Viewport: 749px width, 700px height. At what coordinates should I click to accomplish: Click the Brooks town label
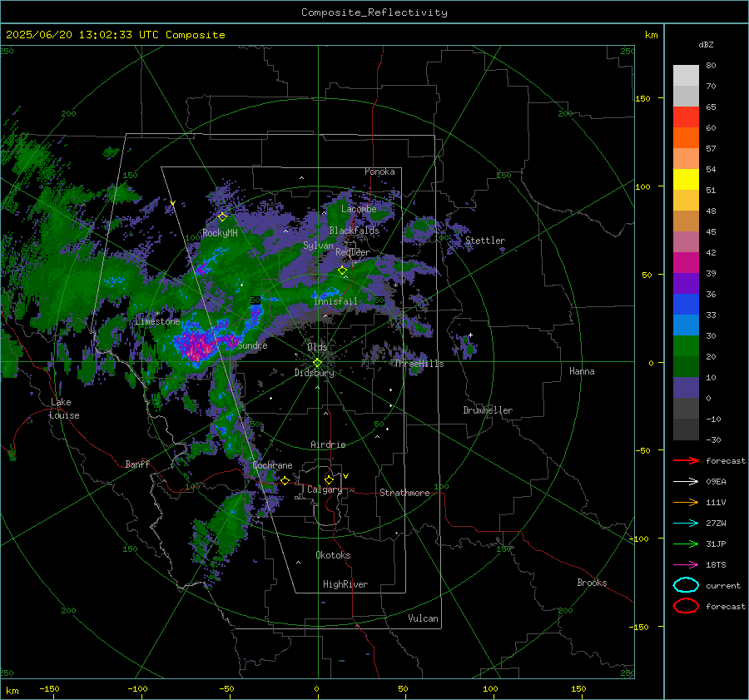592,583
